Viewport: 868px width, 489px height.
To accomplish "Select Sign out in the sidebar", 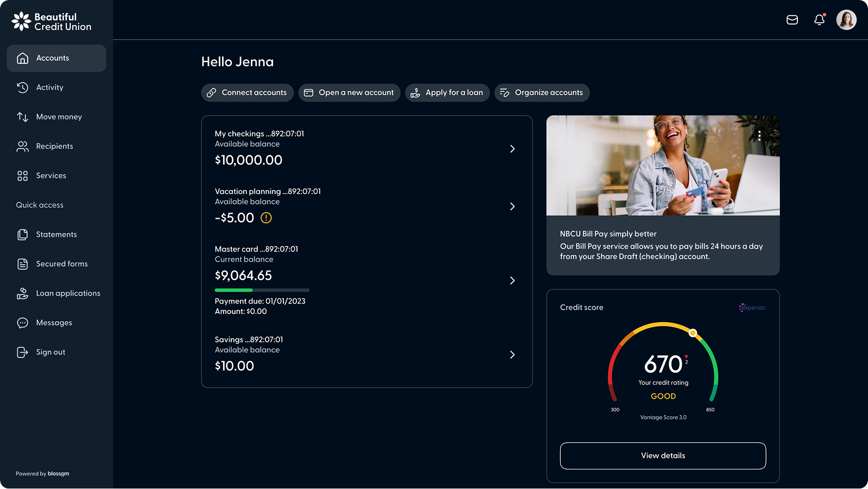I will (56, 352).
